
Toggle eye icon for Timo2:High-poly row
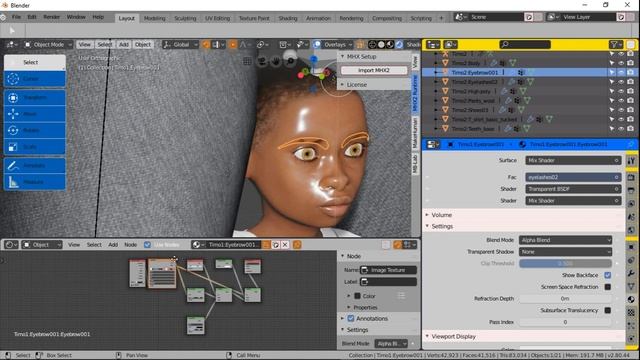(x=621, y=91)
